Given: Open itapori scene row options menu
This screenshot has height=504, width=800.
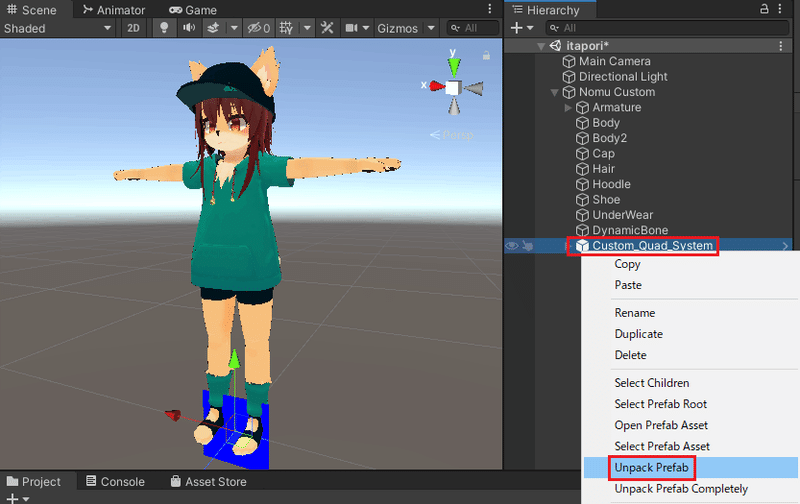Looking at the screenshot, I should coord(781,46).
